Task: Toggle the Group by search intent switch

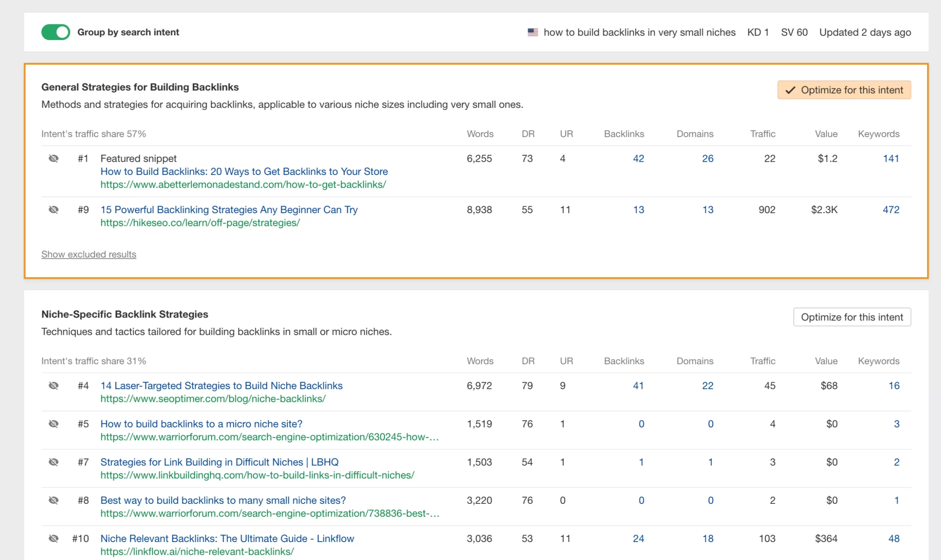Action: point(56,32)
